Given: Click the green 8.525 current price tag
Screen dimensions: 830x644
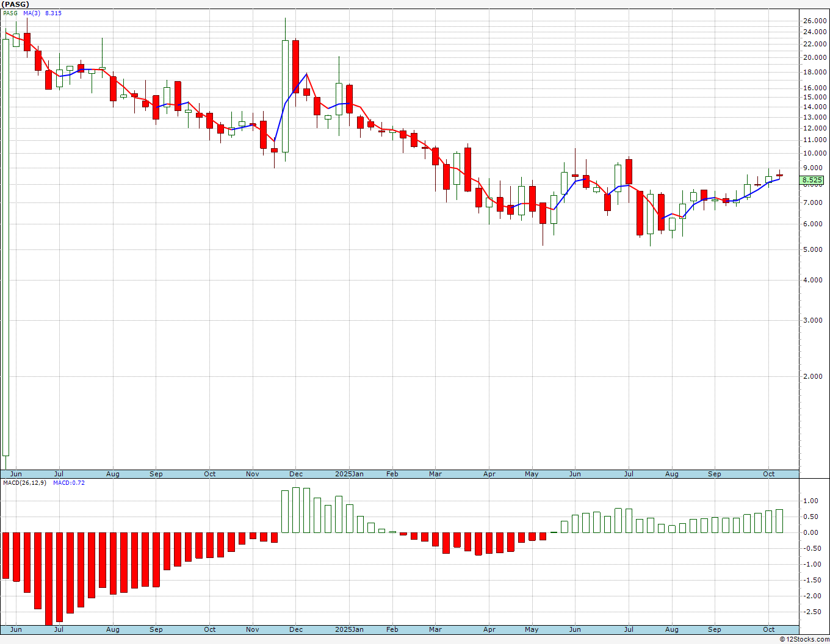Looking at the screenshot, I should click(x=812, y=180).
